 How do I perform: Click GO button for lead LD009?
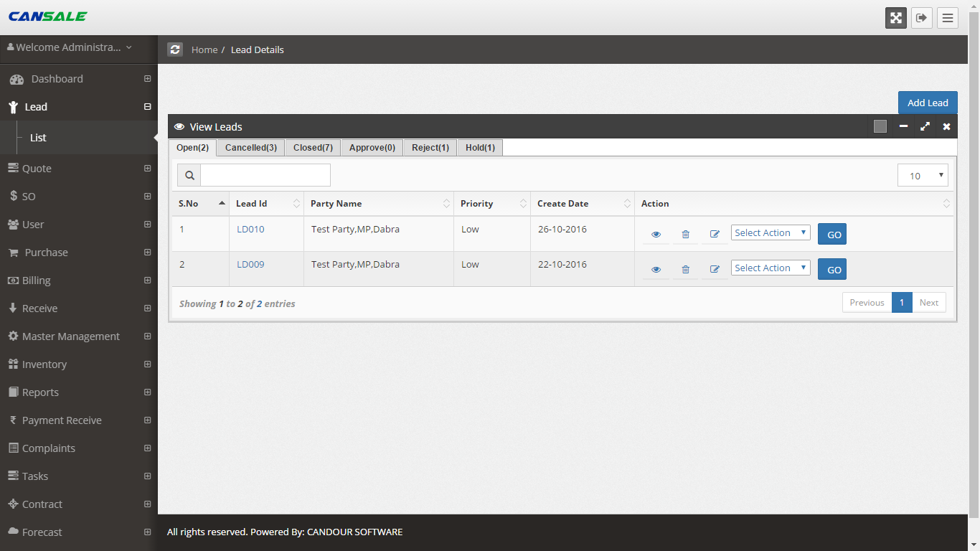(x=832, y=270)
